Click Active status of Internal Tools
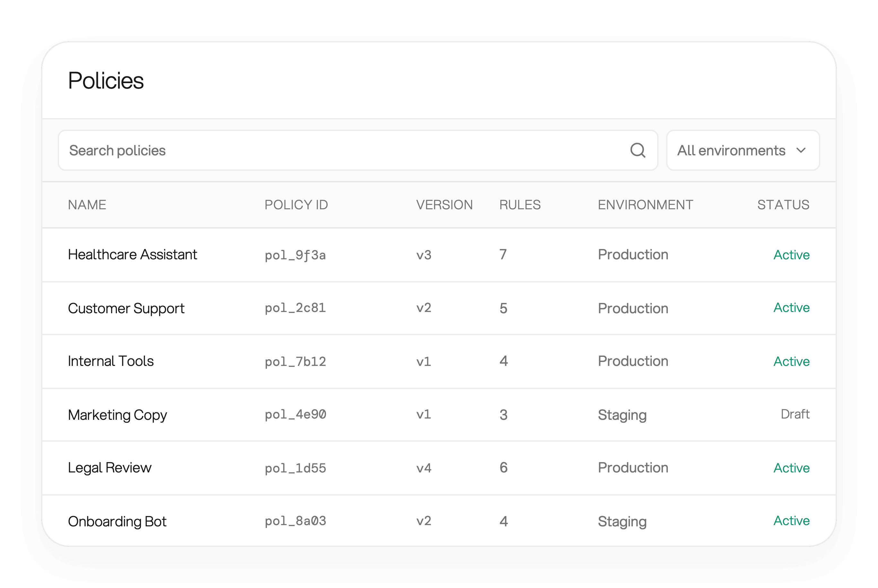 pos(791,361)
